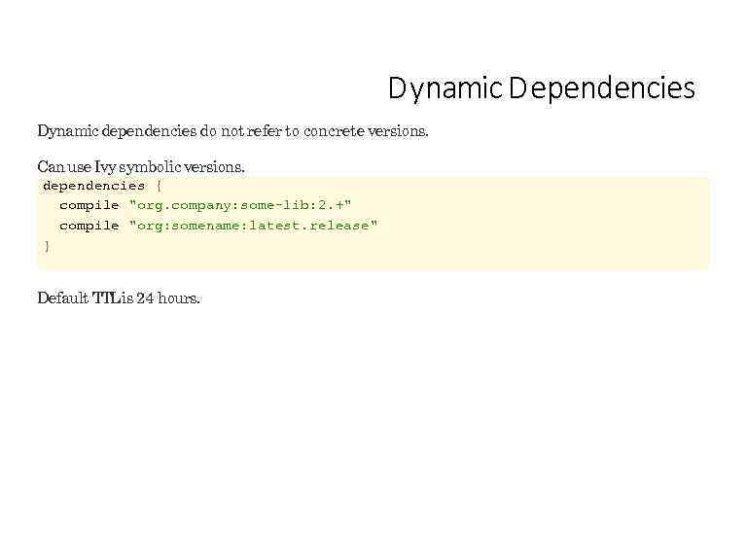
Task: Click the 'dependencies {' code line
Action: pyautogui.click(x=102, y=186)
